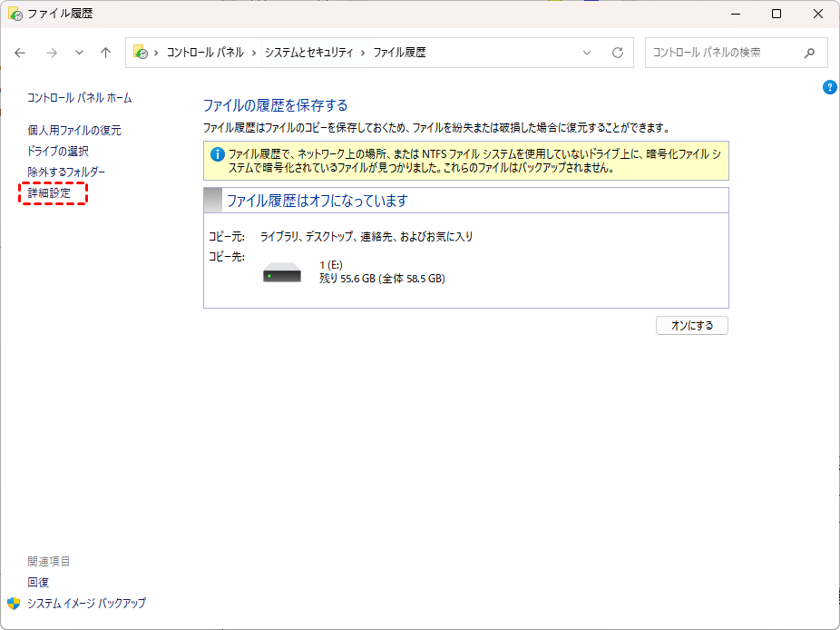Screen dimensions: 840x630
Task: Open 詳細設定 link in sidebar
Action: [x=49, y=192]
